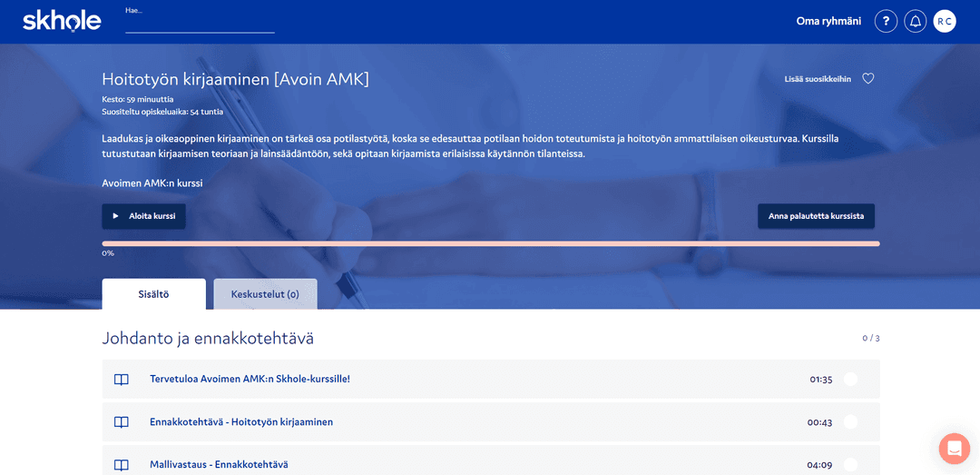This screenshot has width=980, height=475.
Task: Click book icon beside Mallivastaus lesson
Action: pyautogui.click(x=122, y=465)
